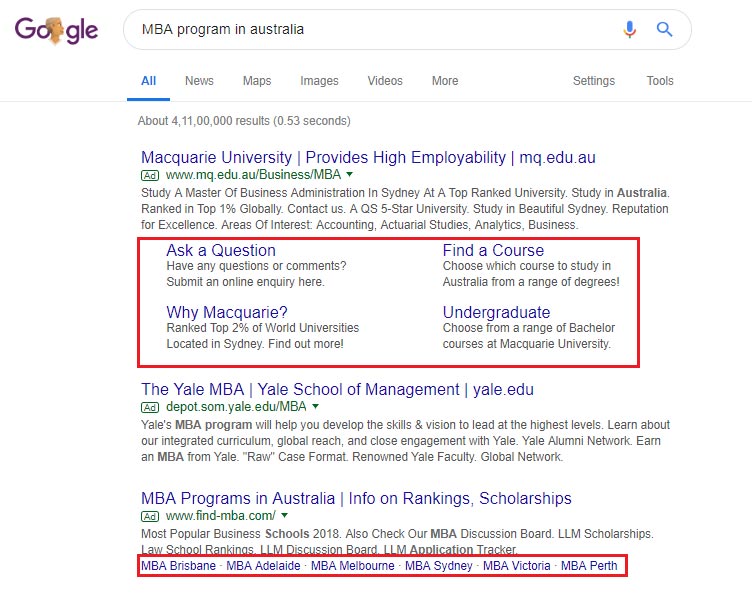The height and width of the screenshot is (595, 752).
Task: Open MBA Programs in Australia headline
Action: coord(356,498)
